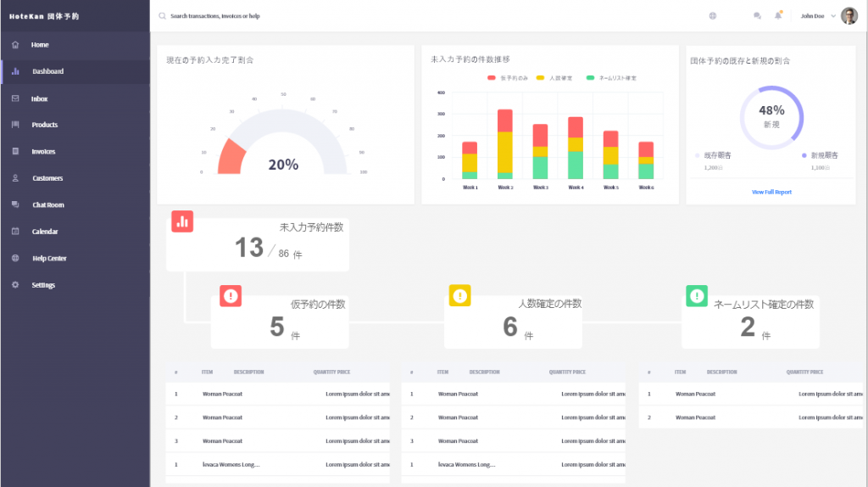Toggle 人数確定 yellow legend swatch

tap(540, 77)
